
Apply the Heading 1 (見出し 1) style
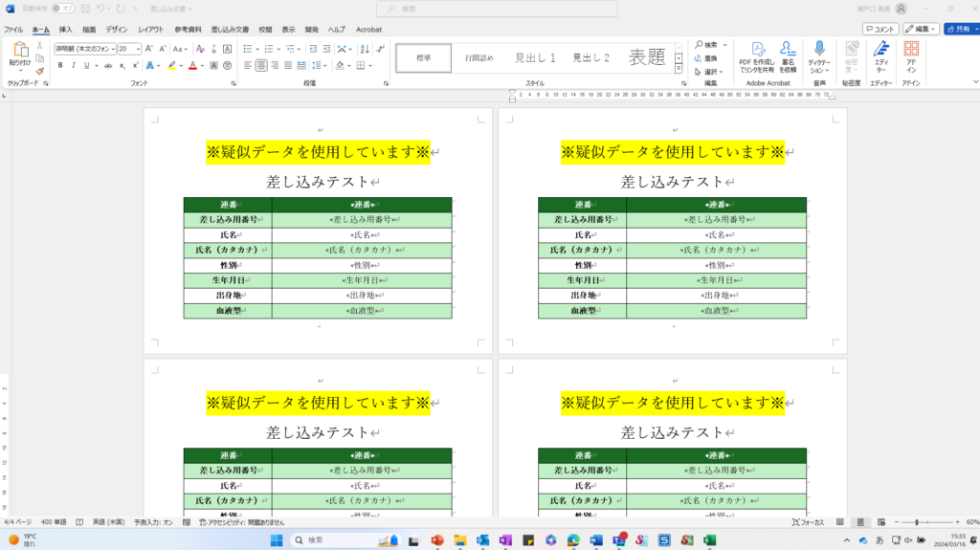535,57
